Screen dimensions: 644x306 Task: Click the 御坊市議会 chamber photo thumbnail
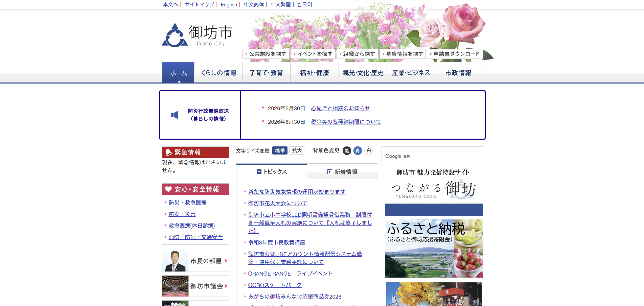pos(175,286)
